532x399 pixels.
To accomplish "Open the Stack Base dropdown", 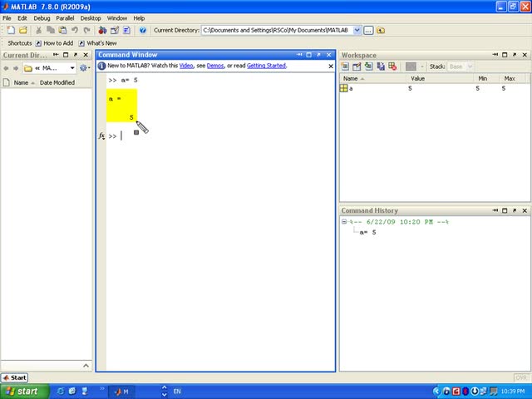I will [x=461, y=66].
